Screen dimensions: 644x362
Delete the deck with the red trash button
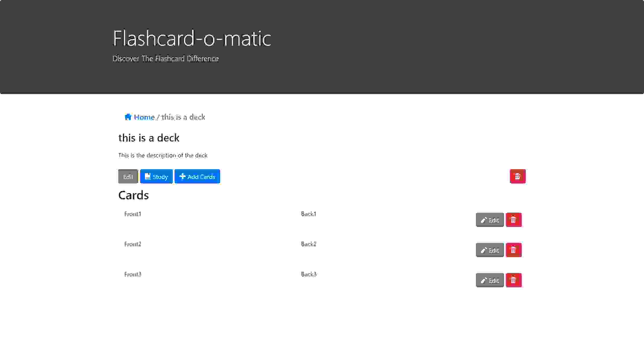(x=517, y=176)
